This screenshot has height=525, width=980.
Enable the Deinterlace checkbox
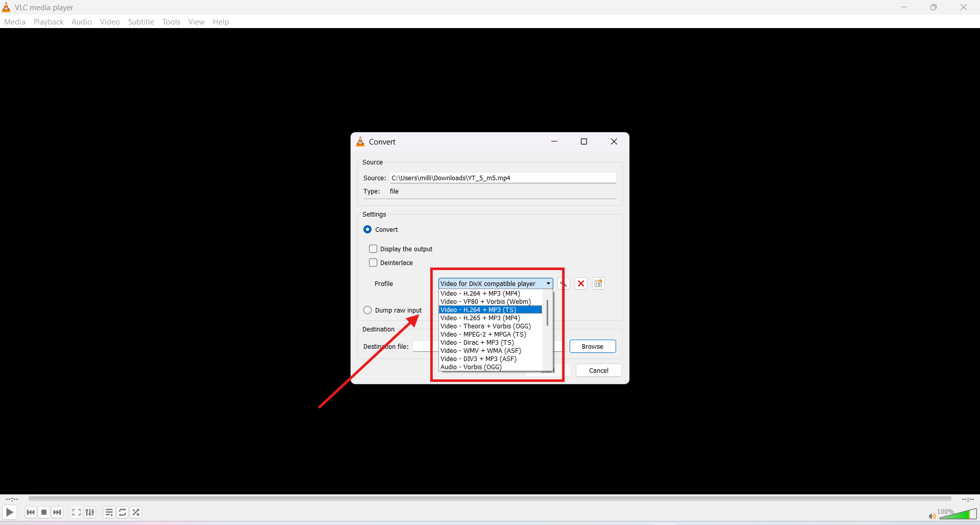tap(373, 262)
